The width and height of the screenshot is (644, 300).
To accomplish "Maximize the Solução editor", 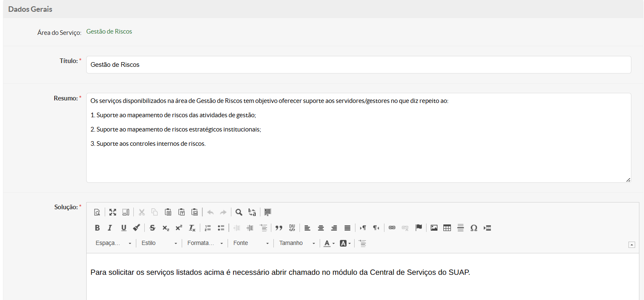I will coord(113,212).
